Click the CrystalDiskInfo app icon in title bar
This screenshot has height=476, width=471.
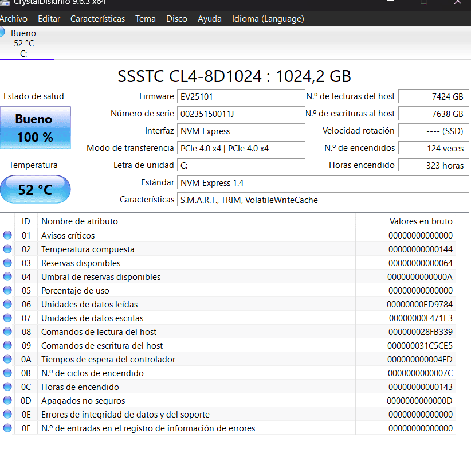click(x=5, y=3)
